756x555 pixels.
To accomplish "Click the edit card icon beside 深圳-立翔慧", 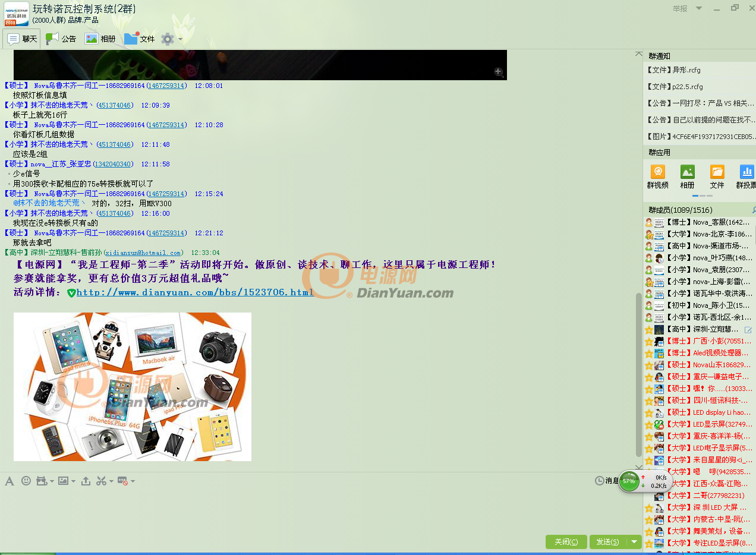I will click(748, 330).
